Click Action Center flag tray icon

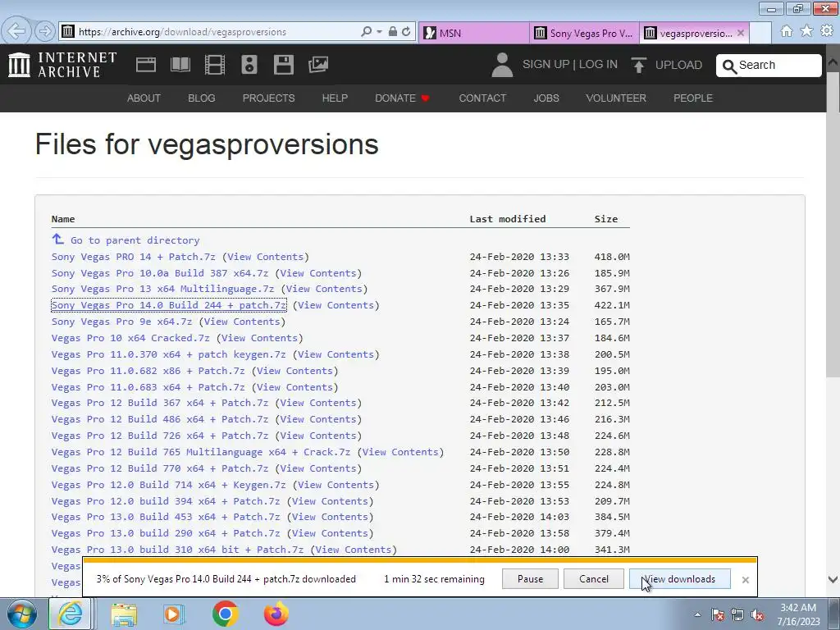tap(718, 615)
